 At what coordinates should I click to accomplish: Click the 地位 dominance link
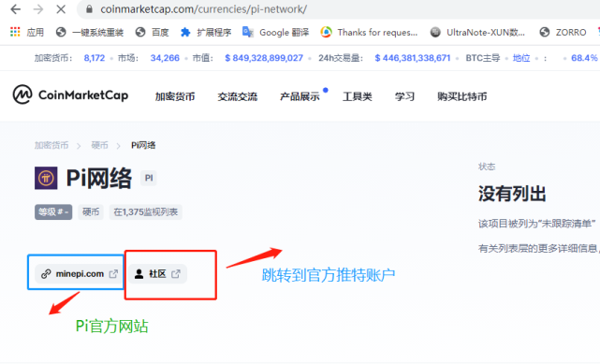coord(521,58)
